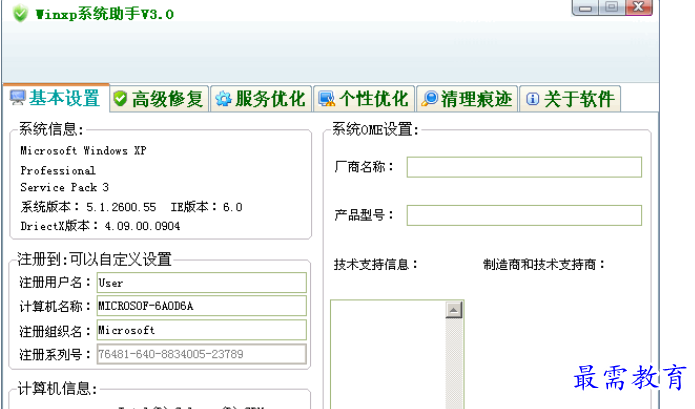
Task: Click the maximize button in title bar
Action: click(x=612, y=8)
